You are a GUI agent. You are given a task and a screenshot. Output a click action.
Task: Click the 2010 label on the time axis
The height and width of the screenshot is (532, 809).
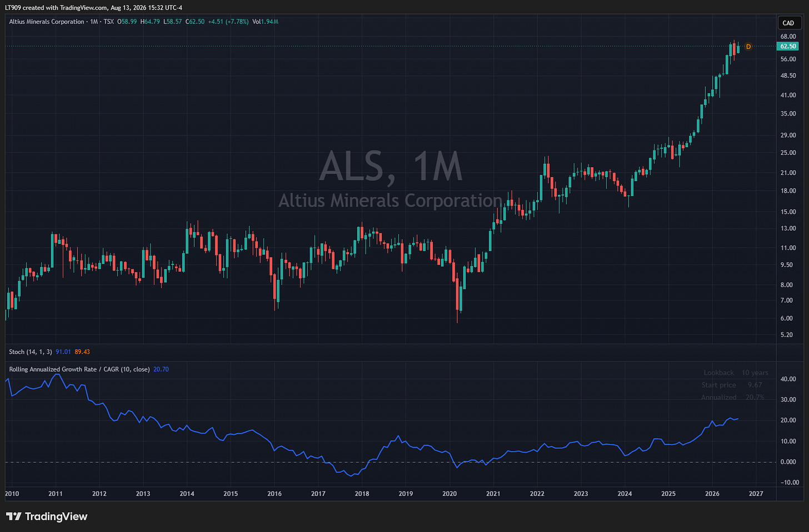click(x=12, y=494)
